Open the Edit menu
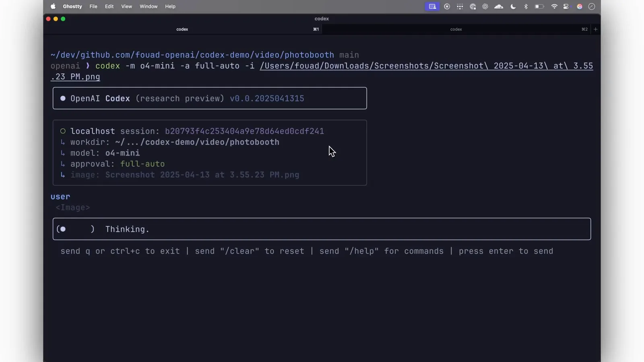The width and height of the screenshot is (644, 362). coord(109,6)
